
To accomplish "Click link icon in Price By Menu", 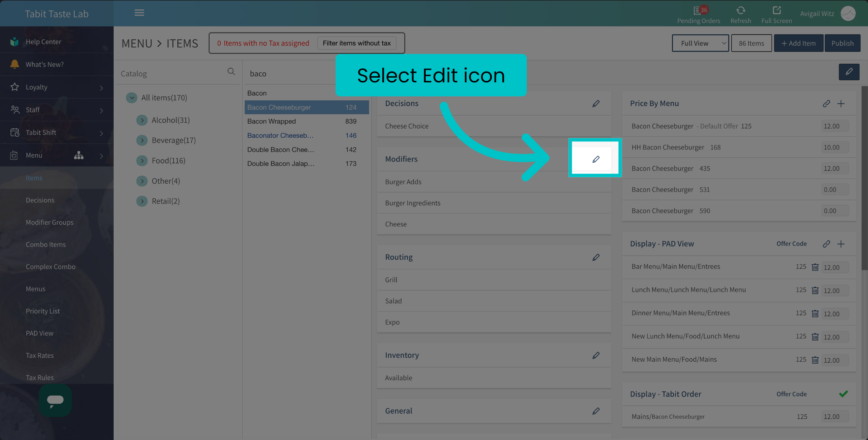I will 826,103.
